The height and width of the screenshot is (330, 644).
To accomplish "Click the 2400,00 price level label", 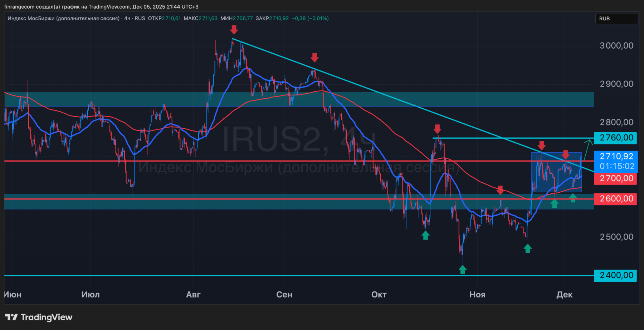I will pos(615,275).
